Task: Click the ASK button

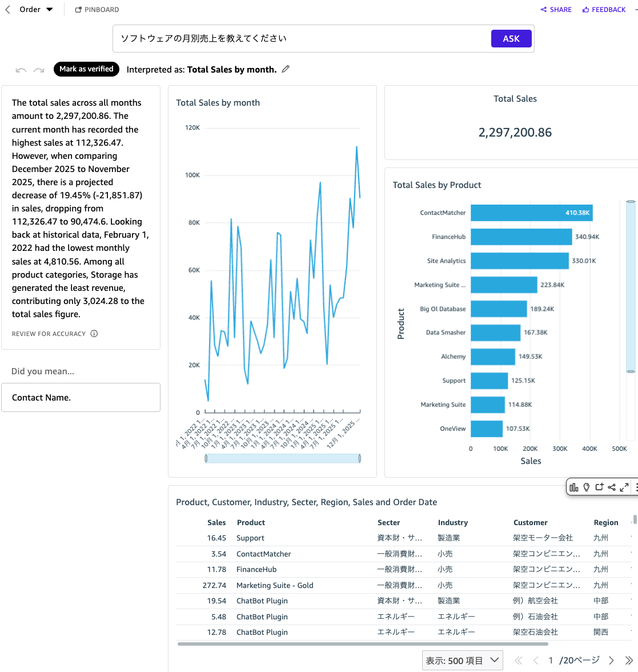Action: pos(511,38)
